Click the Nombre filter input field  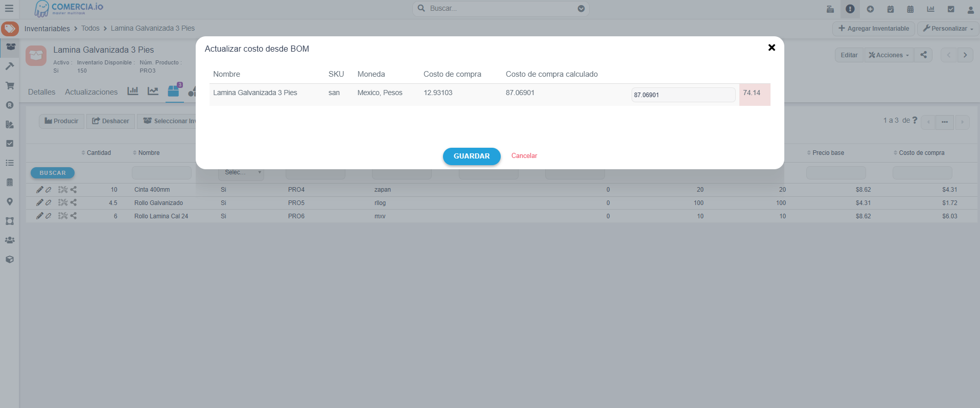click(161, 173)
